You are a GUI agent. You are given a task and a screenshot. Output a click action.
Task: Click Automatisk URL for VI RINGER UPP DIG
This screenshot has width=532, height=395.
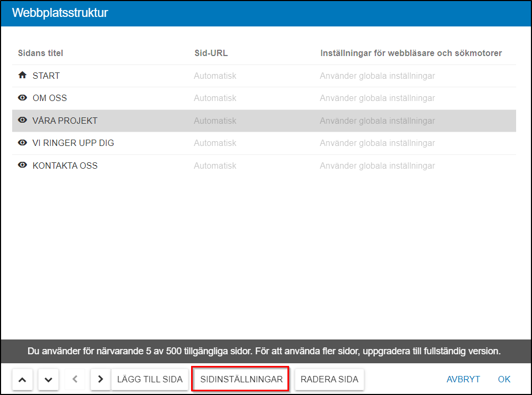click(x=215, y=143)
